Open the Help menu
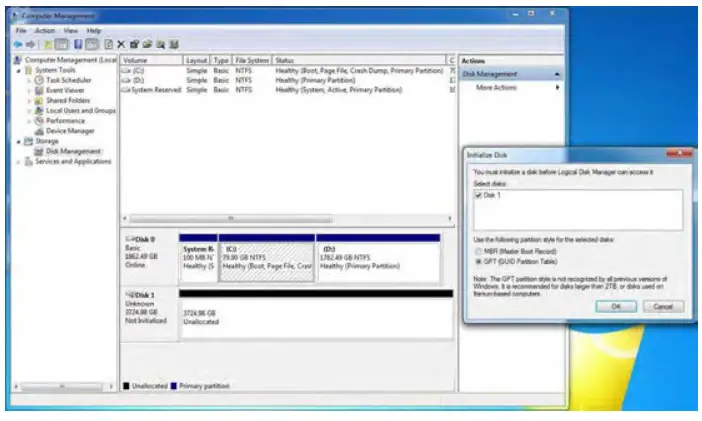This screenshot has width=702, height=421. tap(94, 31)
